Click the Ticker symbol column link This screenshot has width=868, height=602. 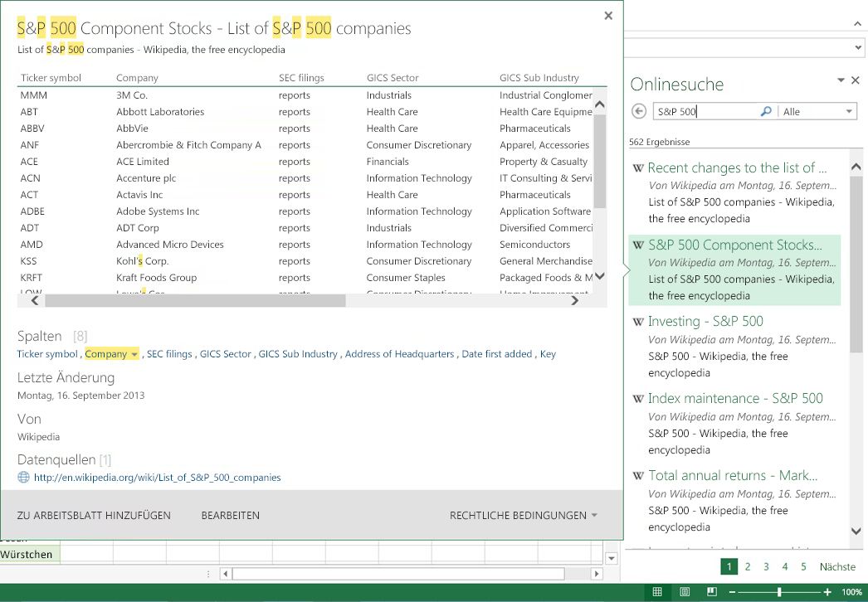(x=47, y=354)
